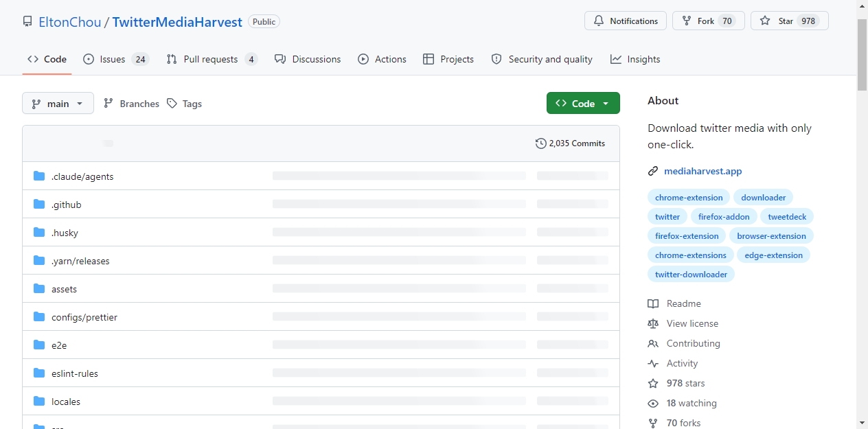868x429 pixels.
Task: Switch to the Pull requests tab
Action: click(x=212, y=59)
